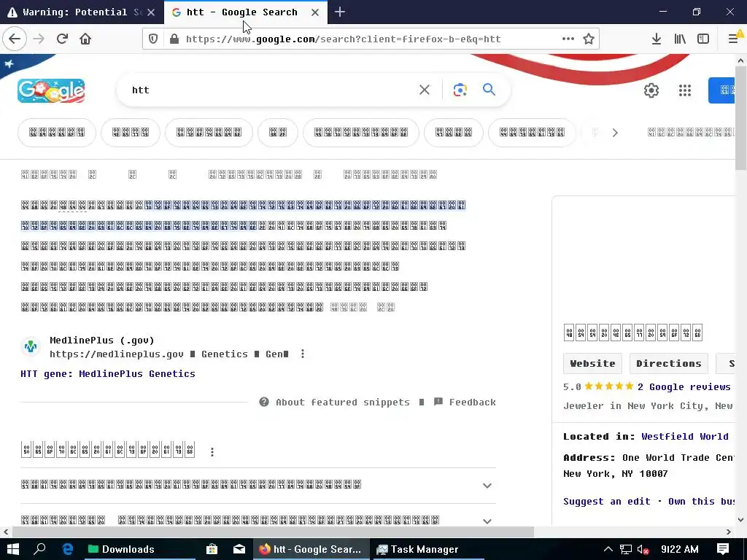Open about featured snippets help icon
747x560 pixels.
point(264,402)
